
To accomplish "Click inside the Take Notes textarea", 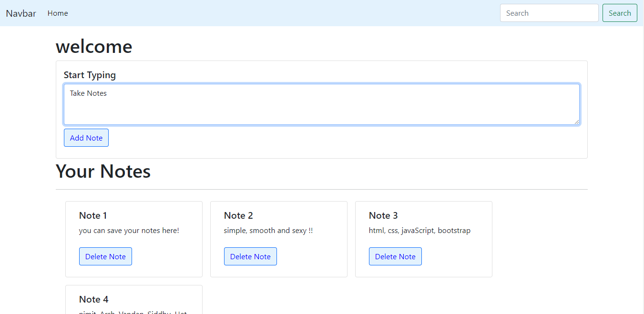I will (x=321, y=105).
